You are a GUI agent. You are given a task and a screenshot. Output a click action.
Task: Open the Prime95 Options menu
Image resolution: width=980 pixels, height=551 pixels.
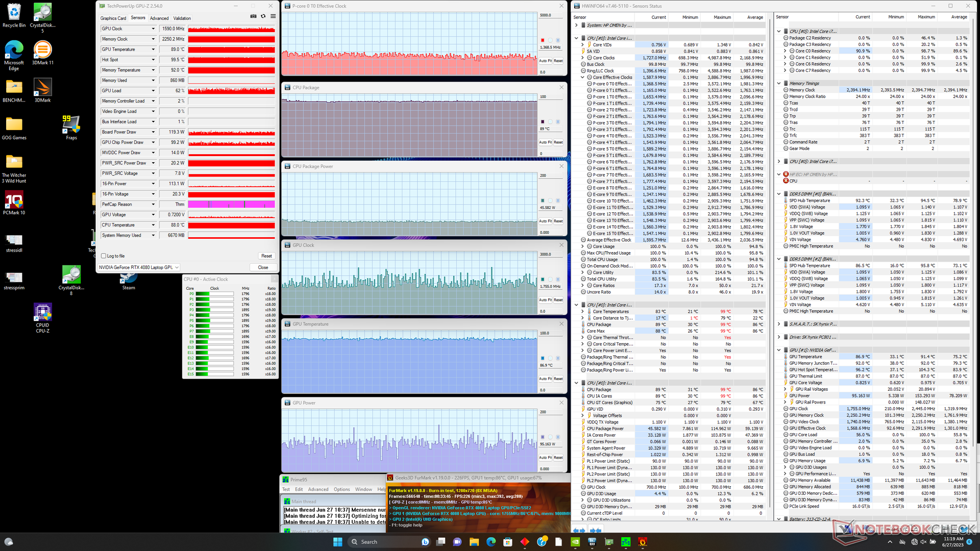341,489
